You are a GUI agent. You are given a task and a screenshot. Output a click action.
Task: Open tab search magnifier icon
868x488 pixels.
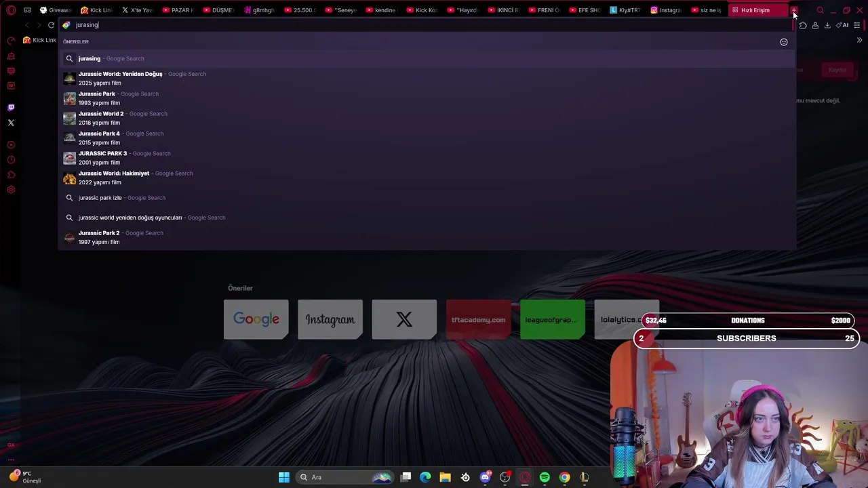(x=820, y=10)
